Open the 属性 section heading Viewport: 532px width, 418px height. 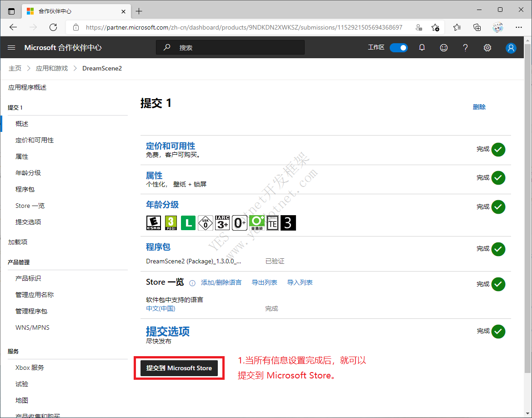154,176
